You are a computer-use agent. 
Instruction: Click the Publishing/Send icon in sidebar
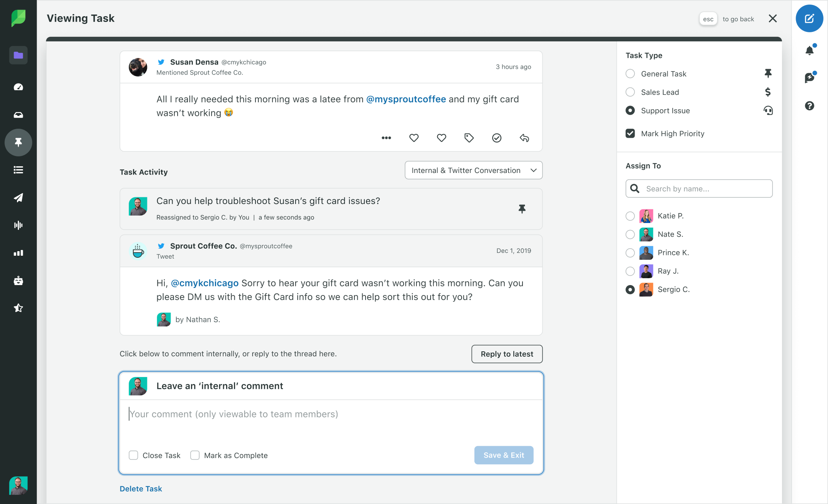[x=18, y=197]
